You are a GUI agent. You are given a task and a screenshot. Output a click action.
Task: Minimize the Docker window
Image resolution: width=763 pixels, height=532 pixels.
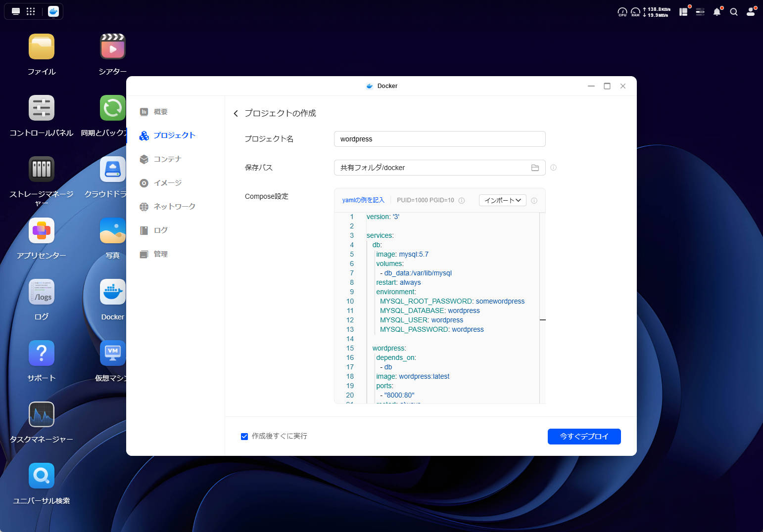pos(591,86)
